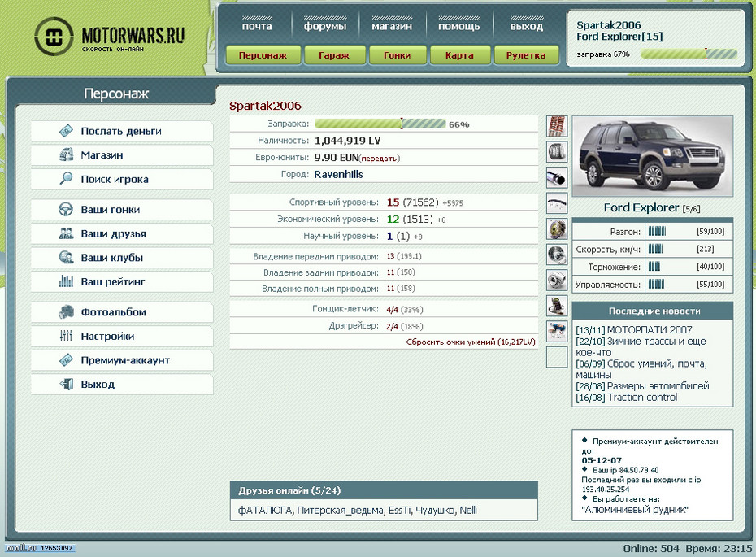Screen dimensions: 756x557
Task: Open Поиск игрока in the sidebar
Action: [x=122, y=179]
